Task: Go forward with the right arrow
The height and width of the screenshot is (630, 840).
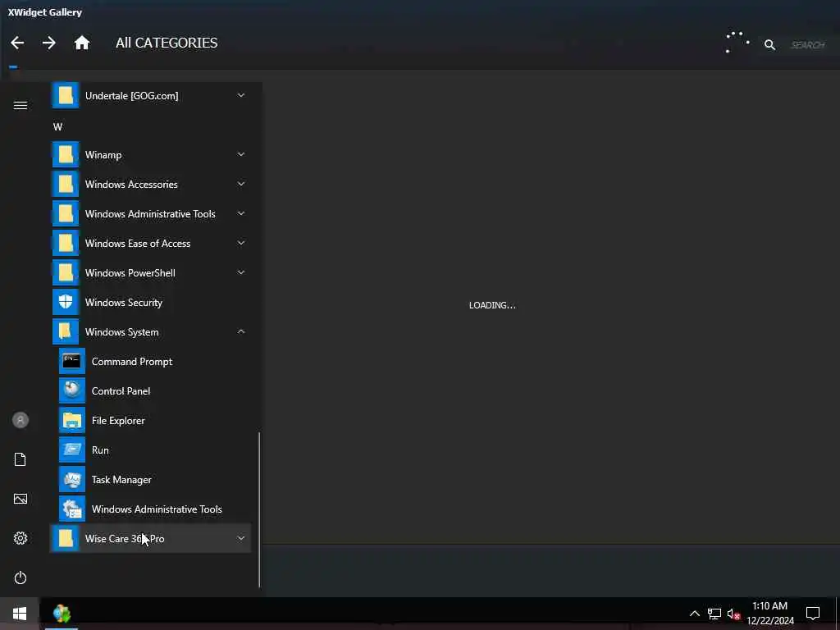Action: (48, 43)
